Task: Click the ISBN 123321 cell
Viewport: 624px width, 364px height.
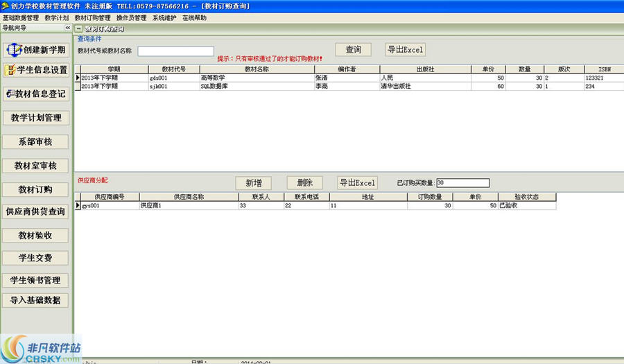Action: (x=604, y=78)
